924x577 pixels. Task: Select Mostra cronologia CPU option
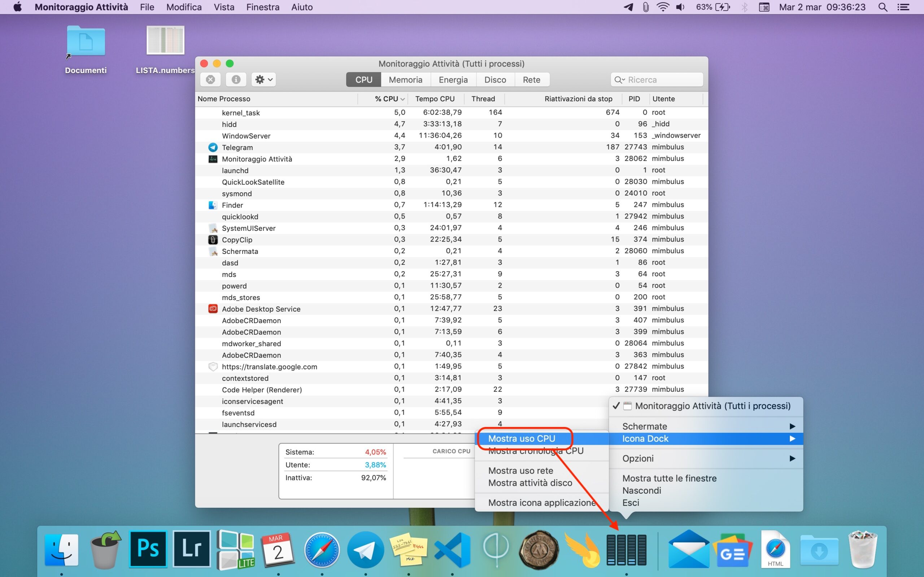pos(535,451)
